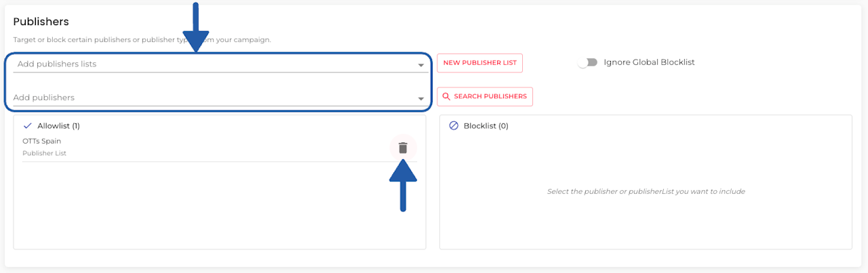This screenshot has height=273, width=868.
Task: Click the Ignore Global Blocklist label
Action: coord(649,62)
